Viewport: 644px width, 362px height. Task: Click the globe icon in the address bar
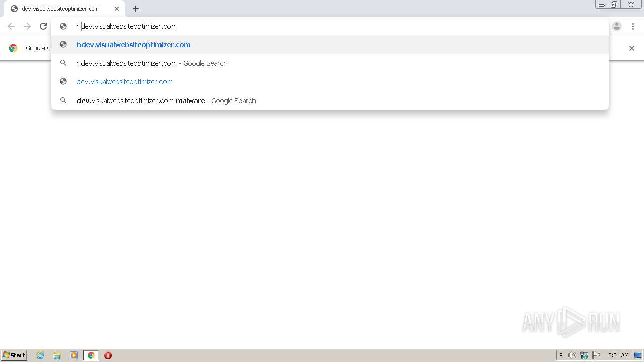[63, 26]
